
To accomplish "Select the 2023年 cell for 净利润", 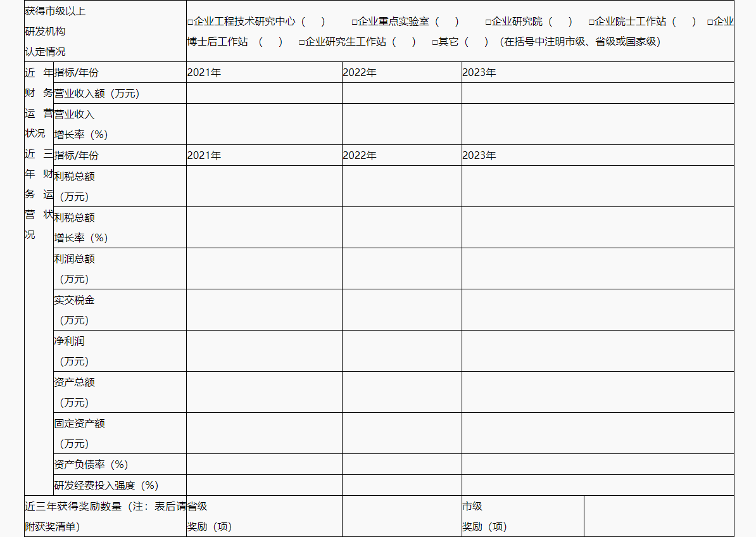I will (x=597, y=351).
